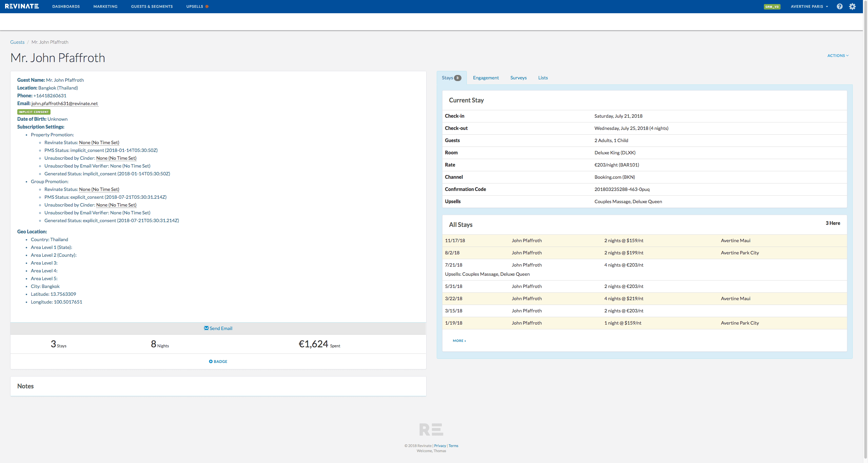Click the Revinate logo in the header
Screen dimensions: 868x463
[x=22, y=6]
